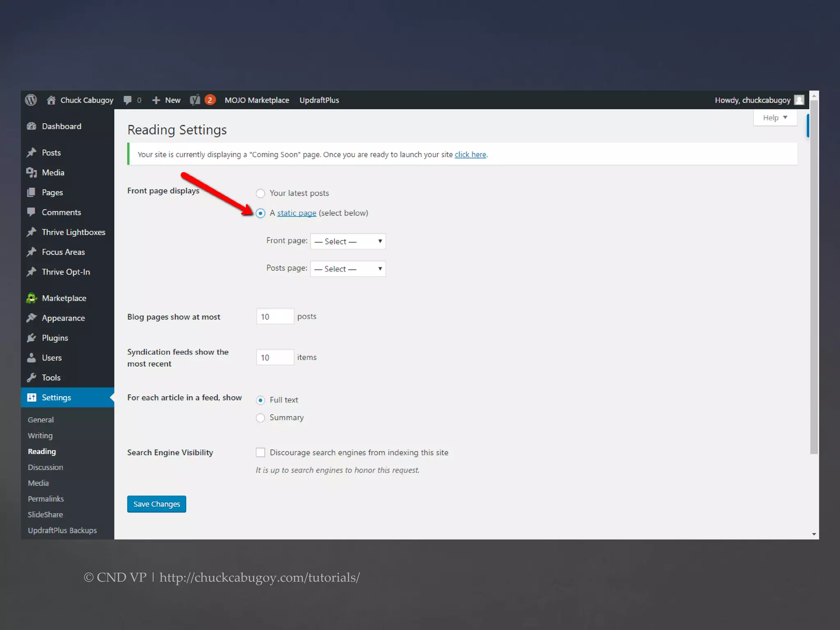Click the Pages icon in sidebar

tap(31, 192)
